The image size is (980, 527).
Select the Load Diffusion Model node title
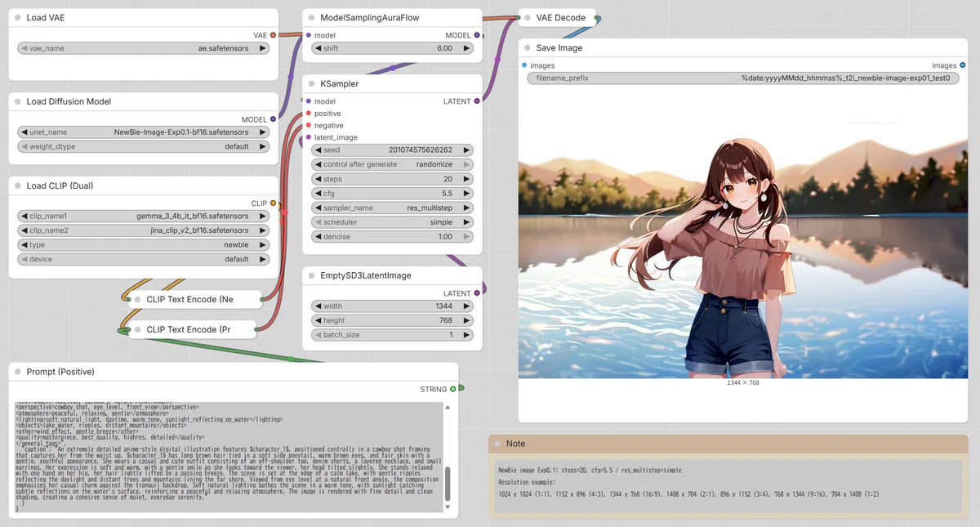pyautogui.click(x=69, y=101)
